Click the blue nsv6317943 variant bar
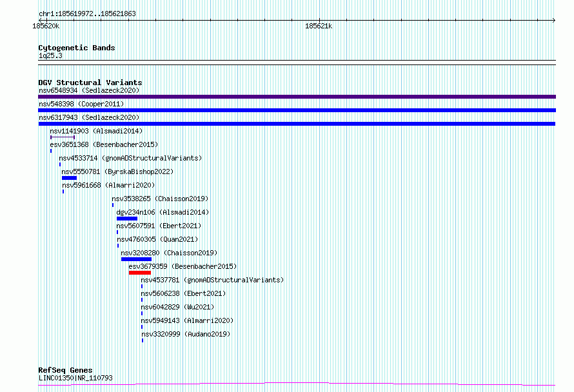The image size is (574, 392). (x=297, y=124)
